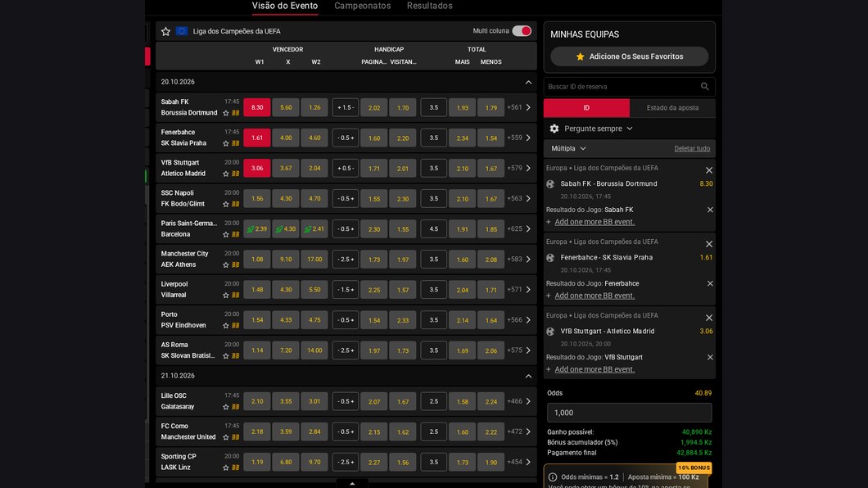
Task: Open BB bet builder for Fenerbahce match
Action: tap(236, 143)
